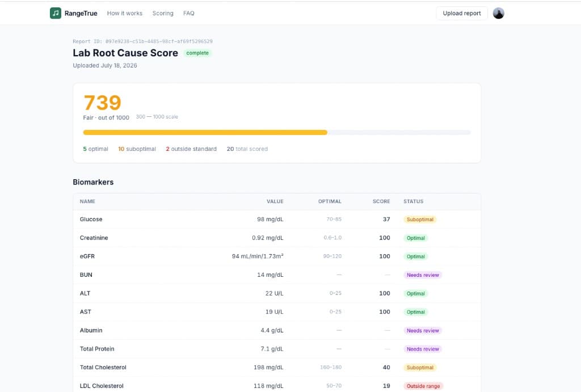Click the Optimal badge for AST
581x392 pixels.
(x=416, y=312)
